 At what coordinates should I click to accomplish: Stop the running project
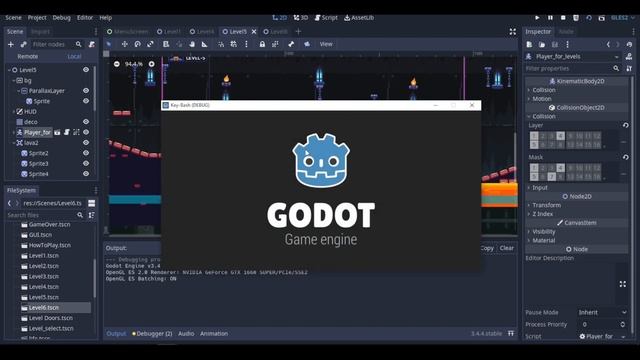563,18
